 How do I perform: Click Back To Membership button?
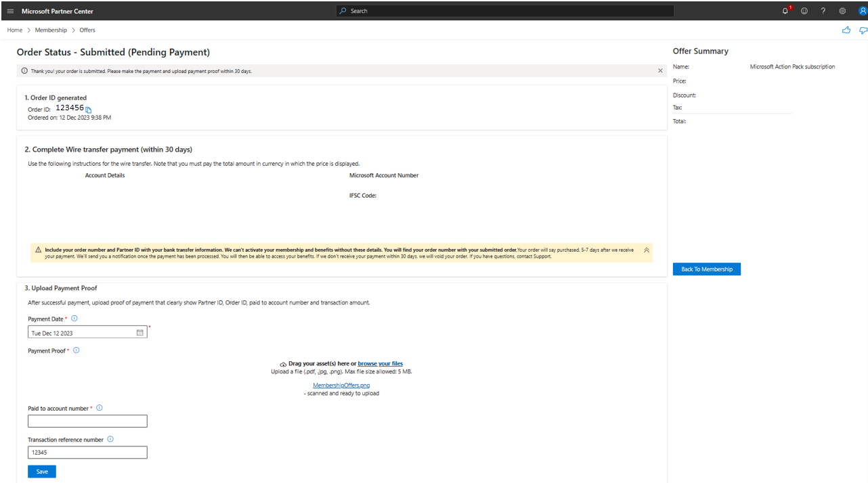point(707,269)
